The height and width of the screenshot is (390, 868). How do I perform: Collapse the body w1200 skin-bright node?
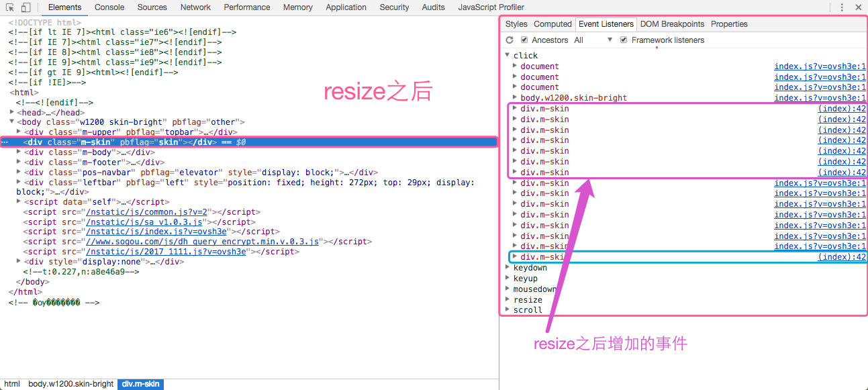tap(12, 122)
